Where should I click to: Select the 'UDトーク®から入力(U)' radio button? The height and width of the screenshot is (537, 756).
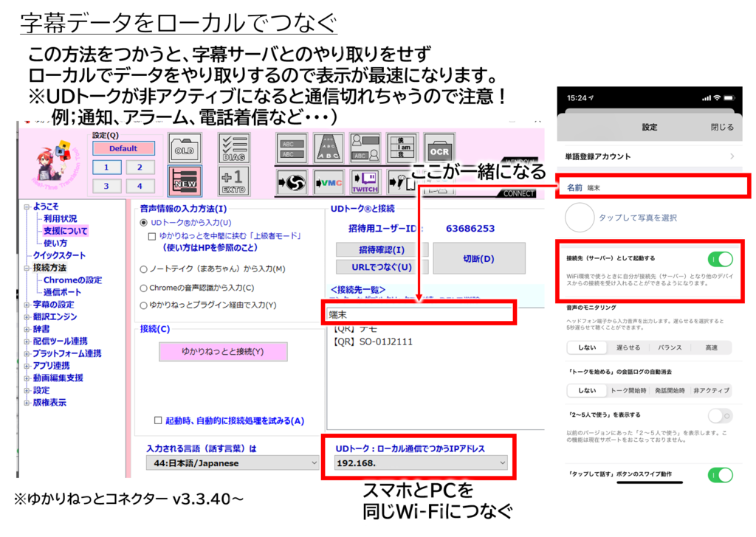144,223
